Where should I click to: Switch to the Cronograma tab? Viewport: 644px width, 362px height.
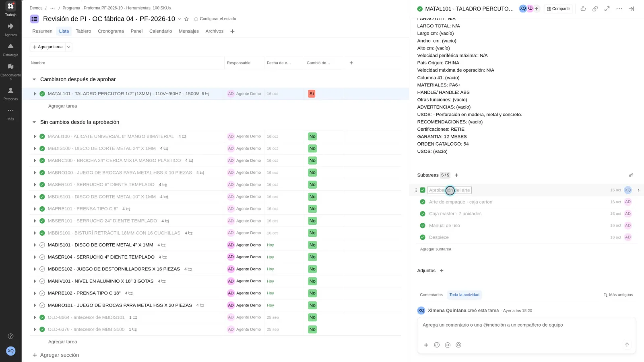pyautogui.click(x=111, y=31)
